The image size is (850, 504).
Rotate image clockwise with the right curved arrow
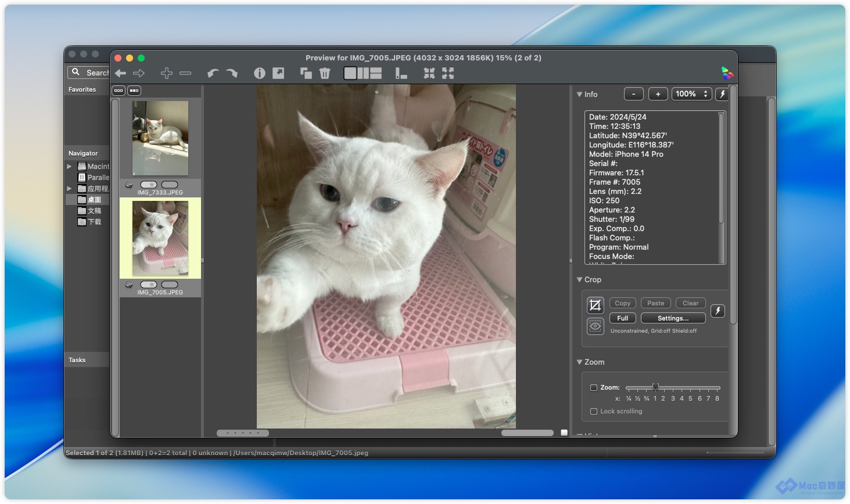coord(232,73)
